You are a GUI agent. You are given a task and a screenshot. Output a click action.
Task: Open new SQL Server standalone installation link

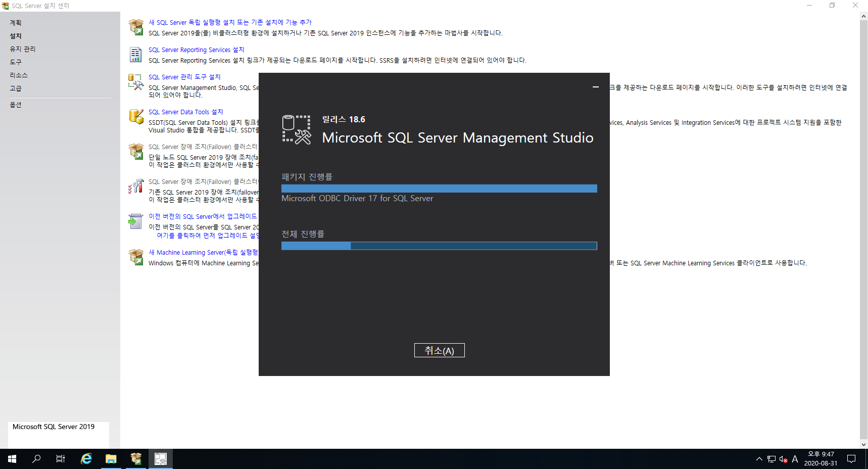pos(230,22)
